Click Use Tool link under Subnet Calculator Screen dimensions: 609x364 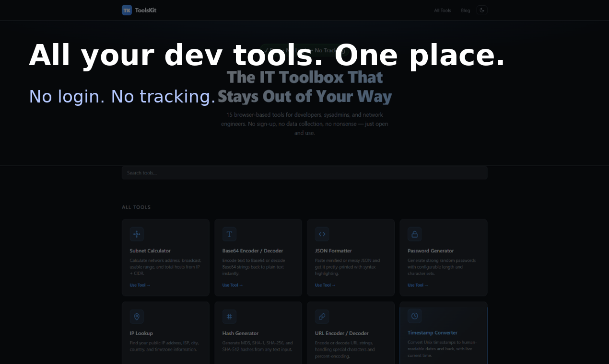coord(140,285)
